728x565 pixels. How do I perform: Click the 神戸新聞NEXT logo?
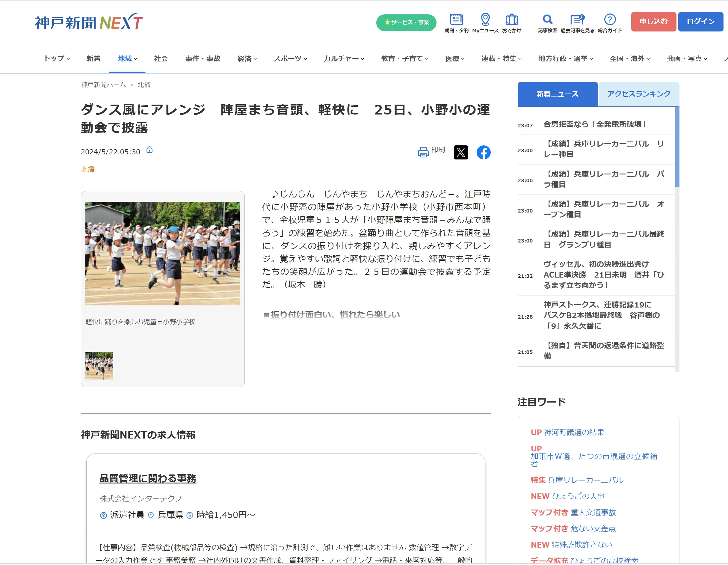point(89,22)
